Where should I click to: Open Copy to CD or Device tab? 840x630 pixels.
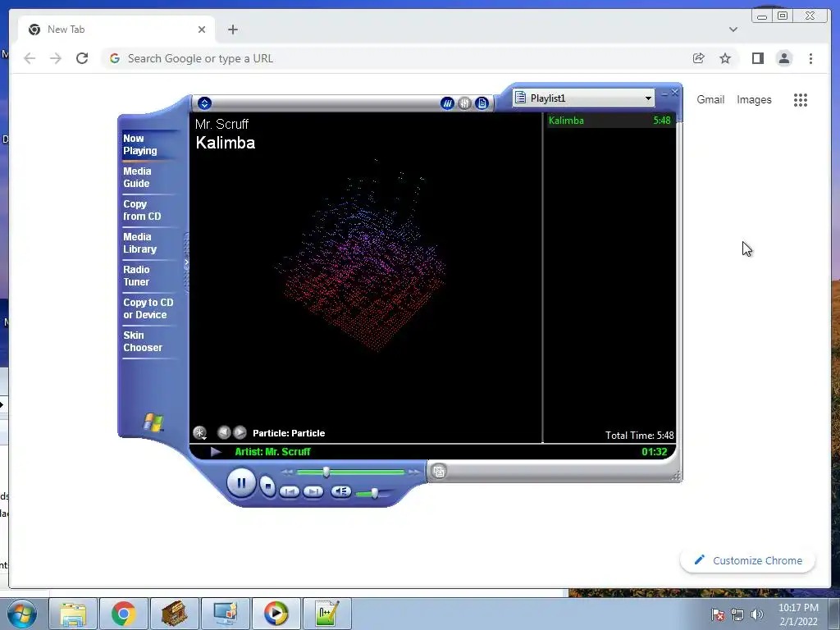[148, 308]
